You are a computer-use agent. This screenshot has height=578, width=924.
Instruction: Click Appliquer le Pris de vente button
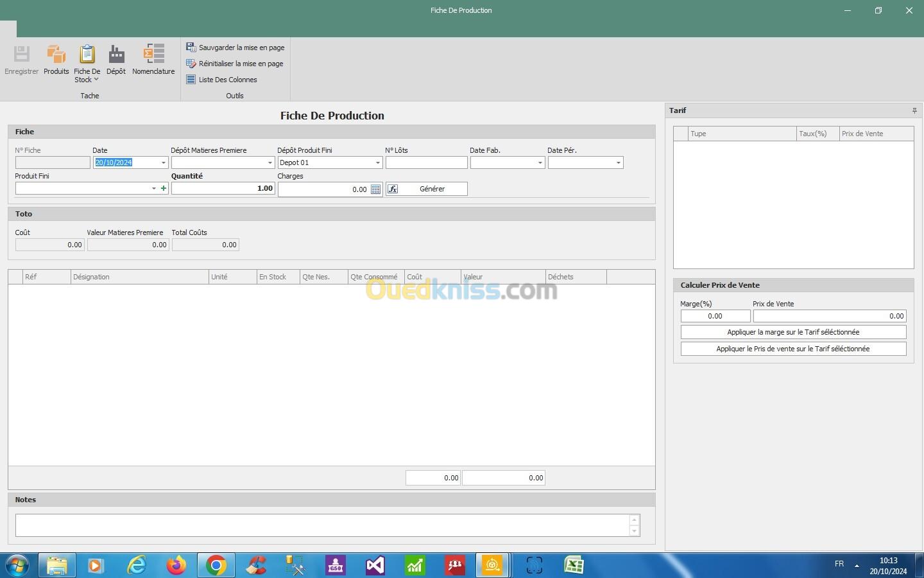[x=793, y=349]
